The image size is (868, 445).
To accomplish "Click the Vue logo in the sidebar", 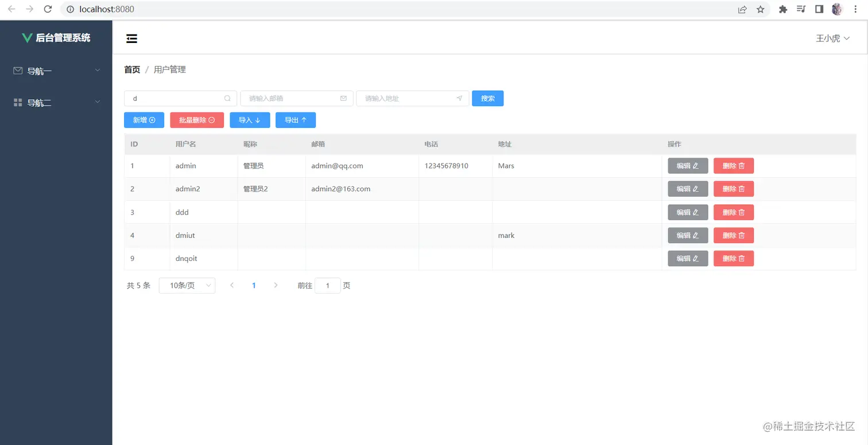I will pos(27,38).
